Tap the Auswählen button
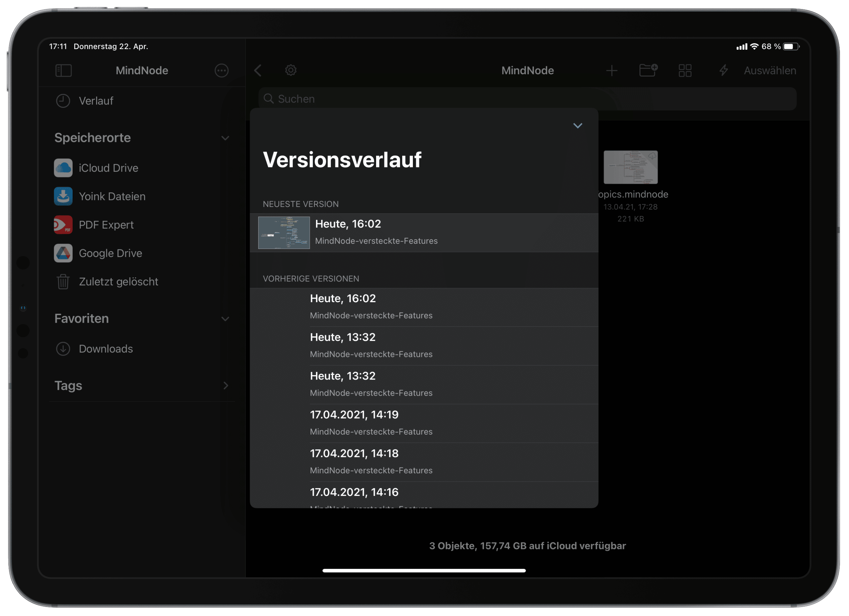849x616 pixels. (x=770, y=70)
